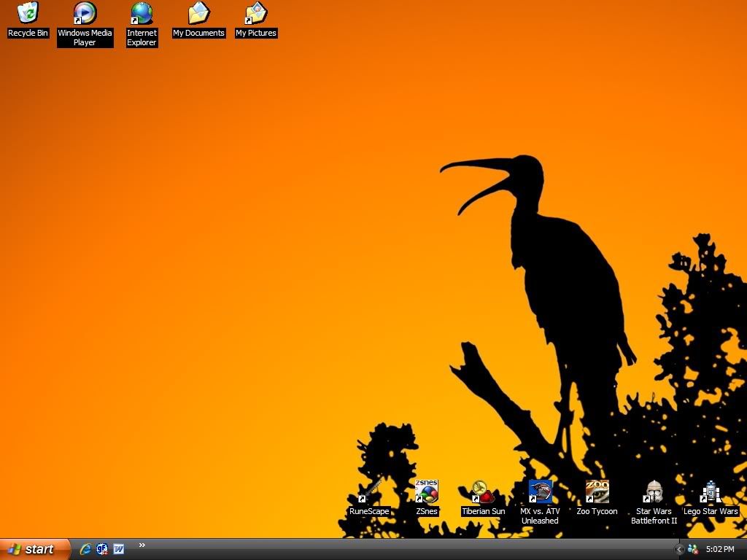Viewport: 747px width, 560px height.
Task: Launch Internet Explorer from the Quick Launch bar
Action: [x=86, y=549]
